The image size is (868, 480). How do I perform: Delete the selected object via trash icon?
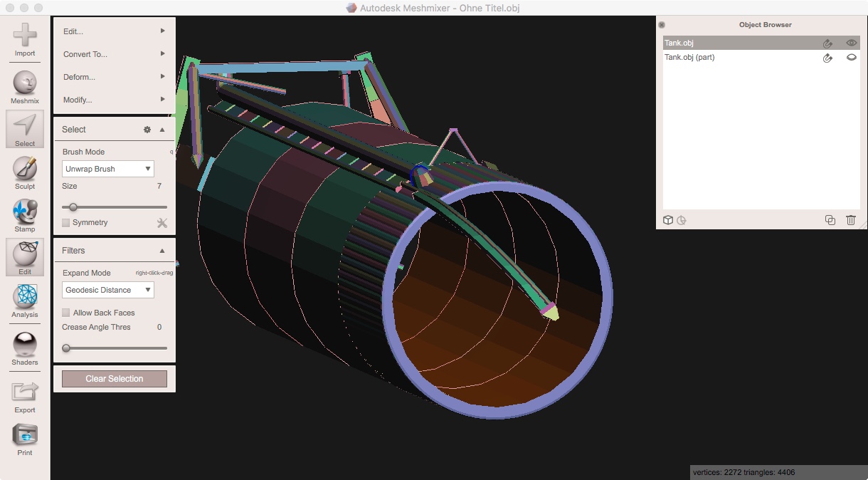click(x=851, y=220)
